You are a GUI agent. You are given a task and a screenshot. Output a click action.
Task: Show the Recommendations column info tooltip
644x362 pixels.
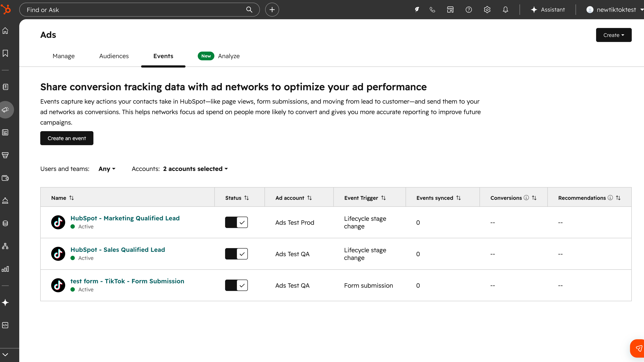pyautogui.click(x=610, y=198)
